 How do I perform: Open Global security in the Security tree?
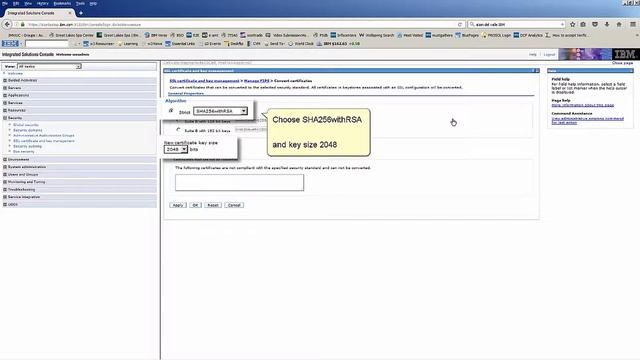click(26, 125)
